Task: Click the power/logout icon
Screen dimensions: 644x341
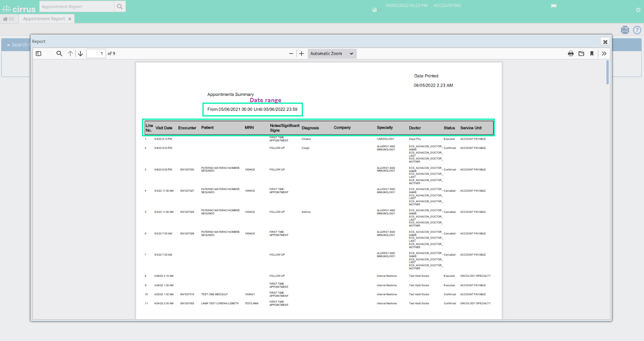Action: coord(638,9)
